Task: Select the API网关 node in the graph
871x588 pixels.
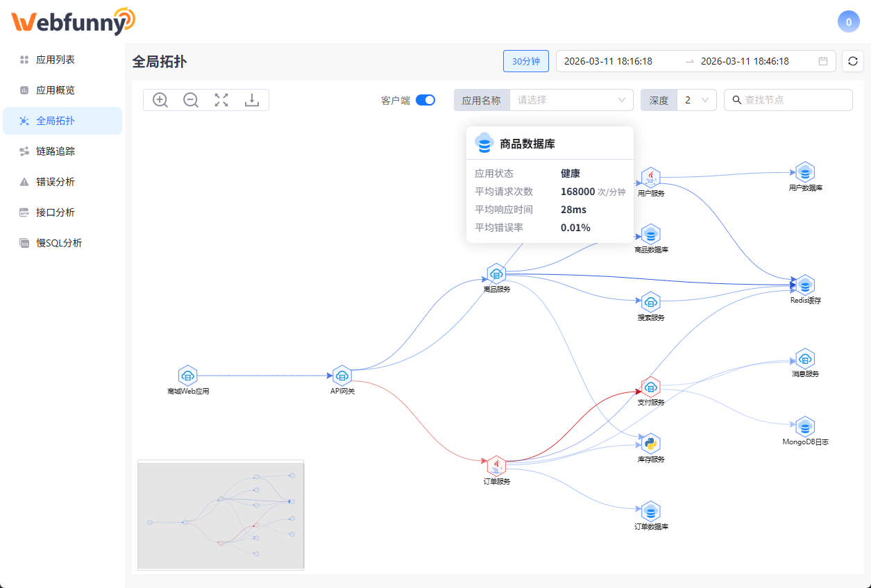Action: pos(342,376)
